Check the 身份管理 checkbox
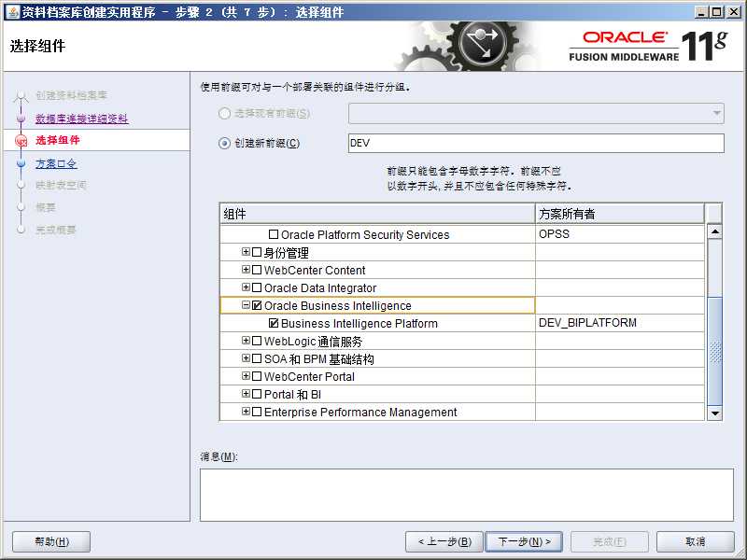This screenshot has height=560, width=747. 257,252
